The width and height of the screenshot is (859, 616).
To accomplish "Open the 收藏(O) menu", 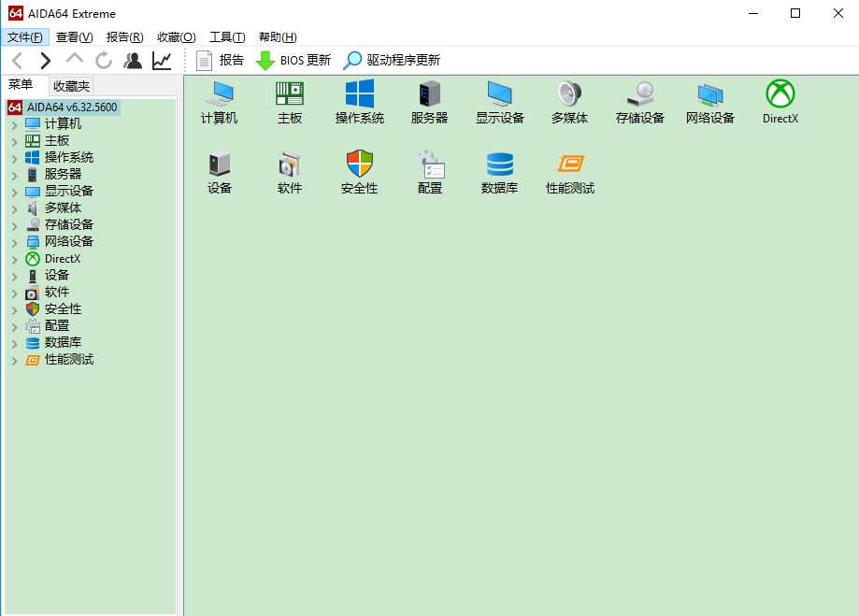I will [x=177, y=37].
